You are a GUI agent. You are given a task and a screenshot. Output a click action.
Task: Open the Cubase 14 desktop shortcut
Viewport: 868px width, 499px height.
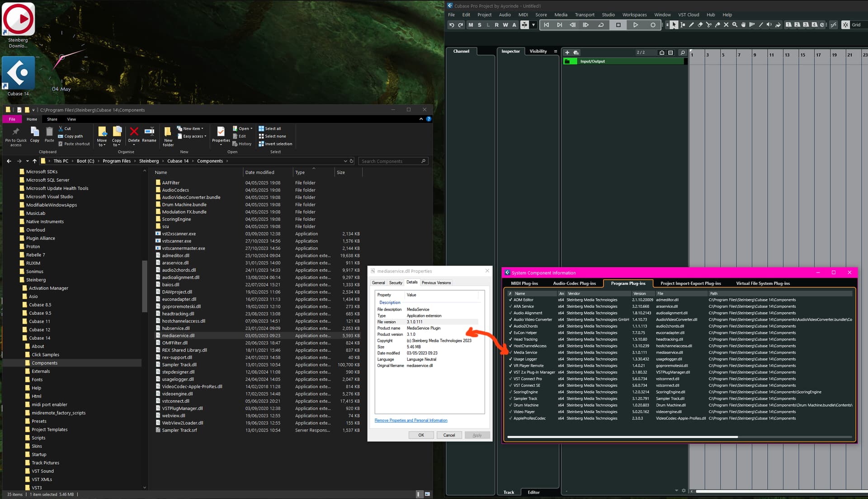pos(19,76)
